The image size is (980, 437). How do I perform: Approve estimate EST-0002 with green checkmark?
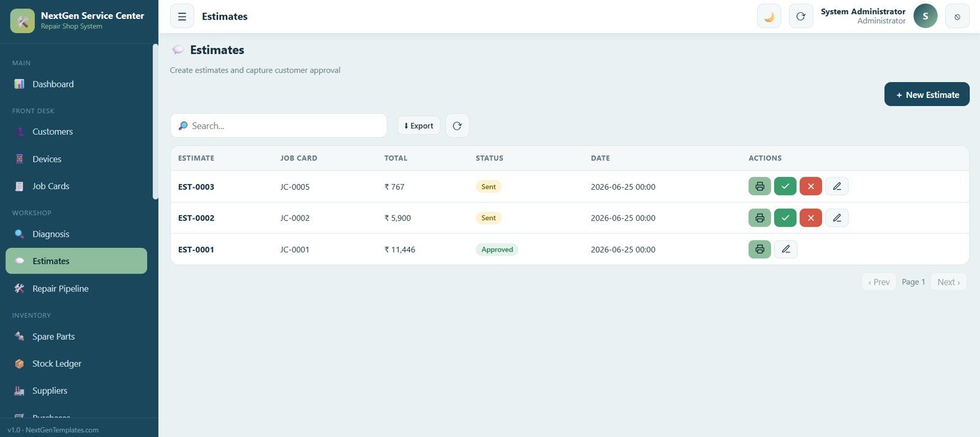(785, 218)
